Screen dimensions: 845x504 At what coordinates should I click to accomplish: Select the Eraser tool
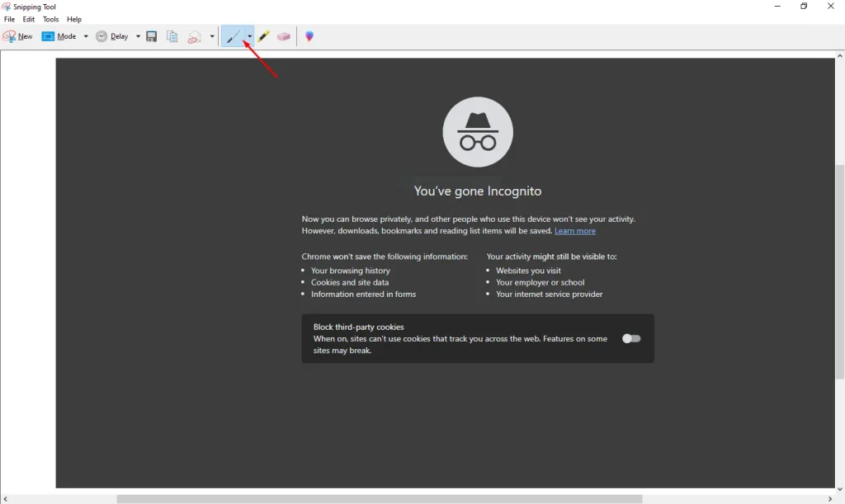tap(284, 36)
